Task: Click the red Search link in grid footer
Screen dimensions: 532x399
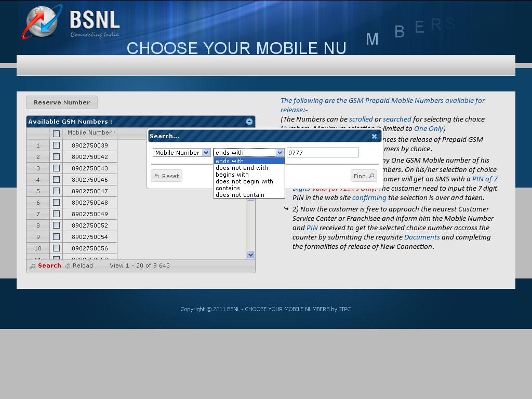Action: coord(49,265)
